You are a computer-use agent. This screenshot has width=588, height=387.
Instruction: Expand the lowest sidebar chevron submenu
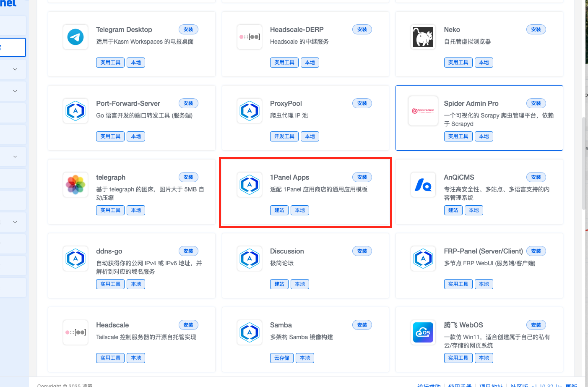pos(15,222)
